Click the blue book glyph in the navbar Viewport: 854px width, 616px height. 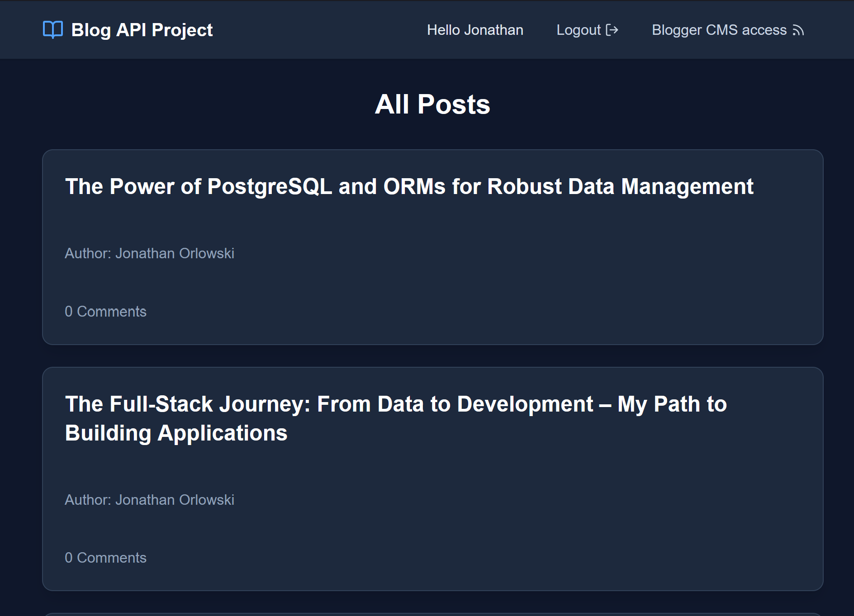52,29
